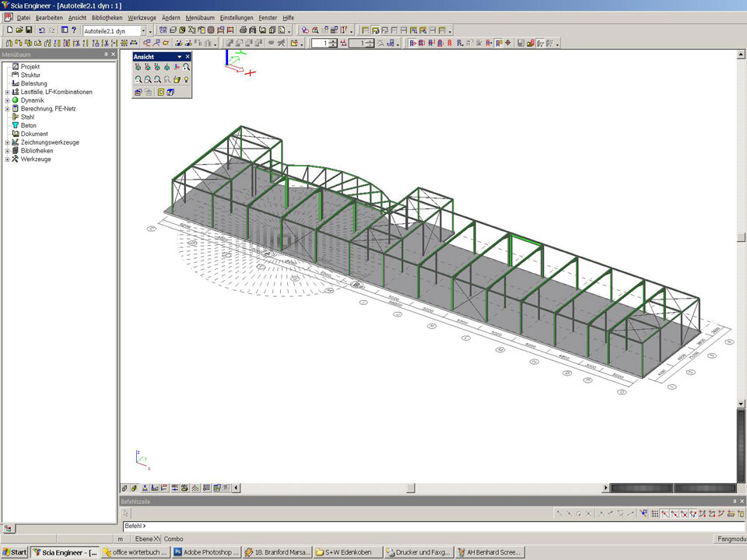Click the Help question mark icon
The width and height of the screenshot is (747, 560).
[74, 30]
